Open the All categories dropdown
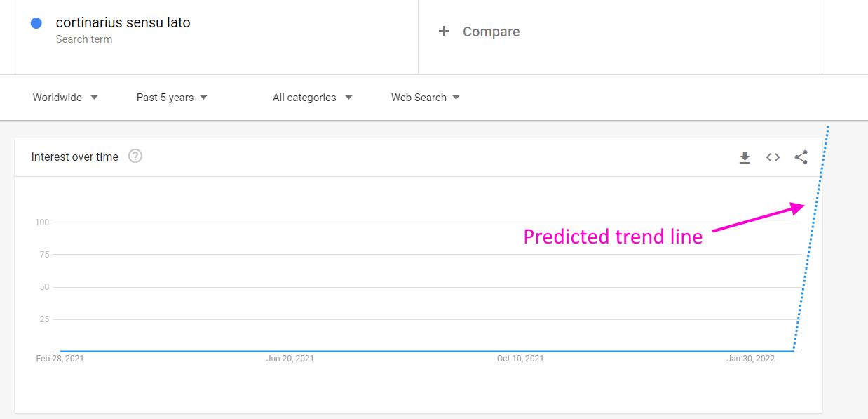The image size is (868, 419). pyautogui.click(x=312, y=98)
